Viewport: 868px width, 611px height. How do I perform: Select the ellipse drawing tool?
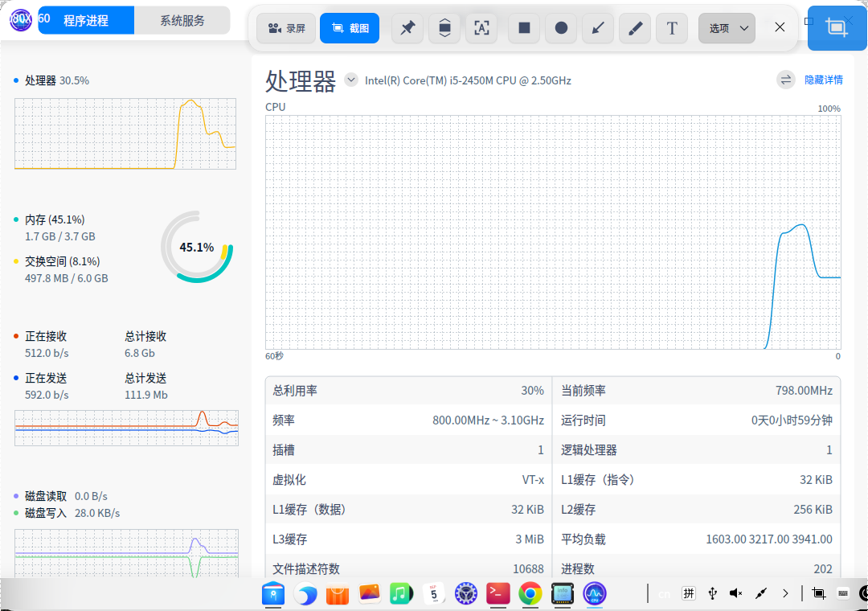561,28
